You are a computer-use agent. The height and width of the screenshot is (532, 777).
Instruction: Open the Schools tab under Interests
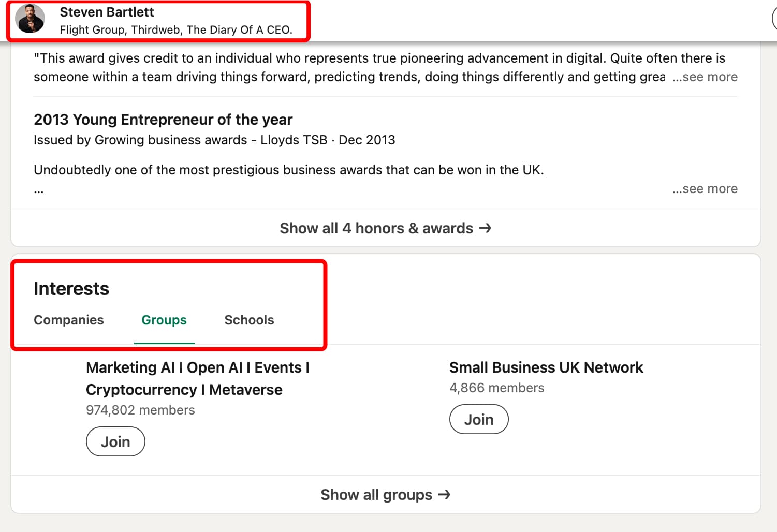249,320
